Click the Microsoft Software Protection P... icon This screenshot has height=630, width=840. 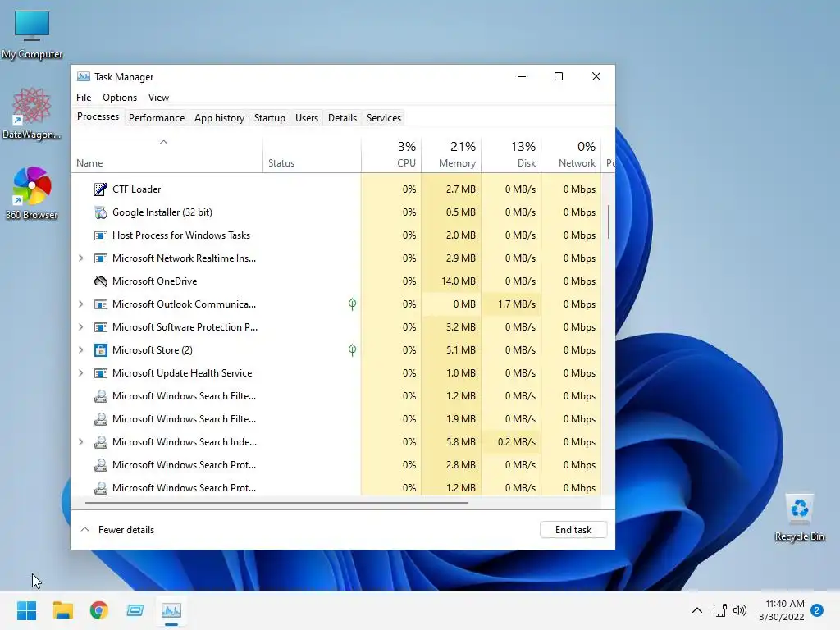101,326
